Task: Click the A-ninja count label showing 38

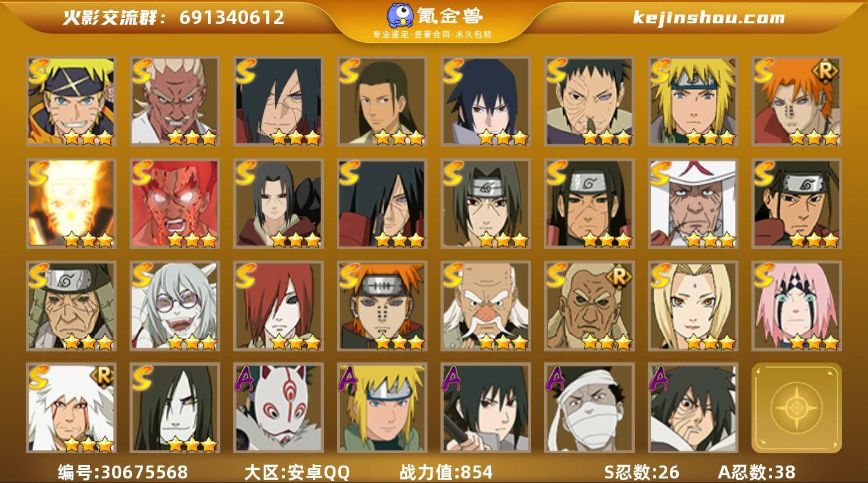Action: (x=757, y=472)
